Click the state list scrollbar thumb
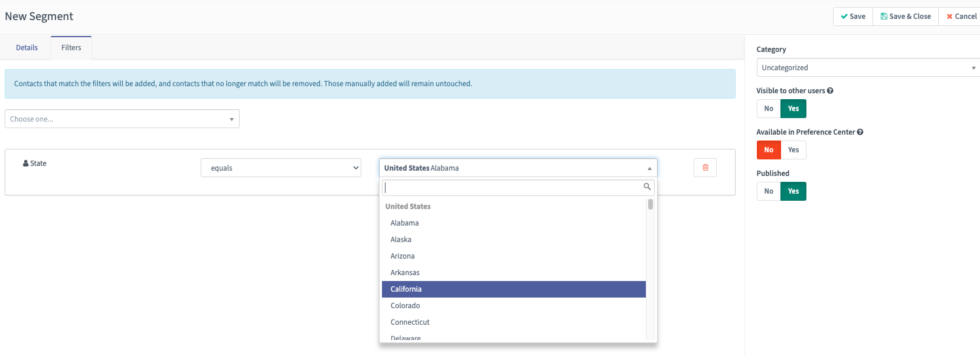Image resolution: width=980 pixels, height=356 pixels. 650,204
